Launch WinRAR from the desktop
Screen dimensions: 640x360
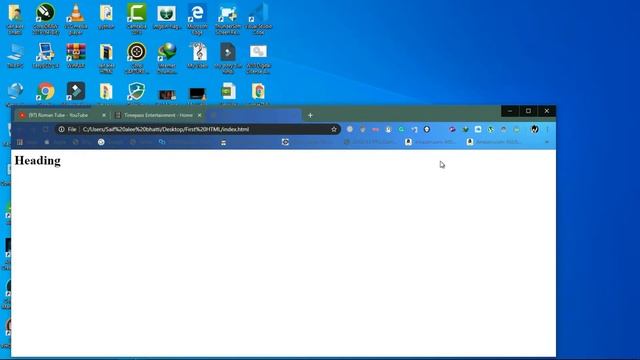tap(76, 56)
